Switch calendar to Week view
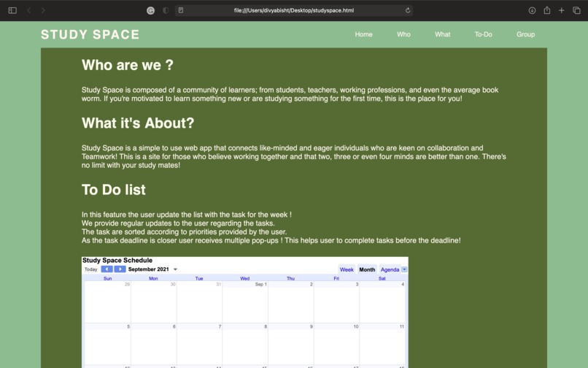This screenshot has height=368, width=588. tap(347, 269)
